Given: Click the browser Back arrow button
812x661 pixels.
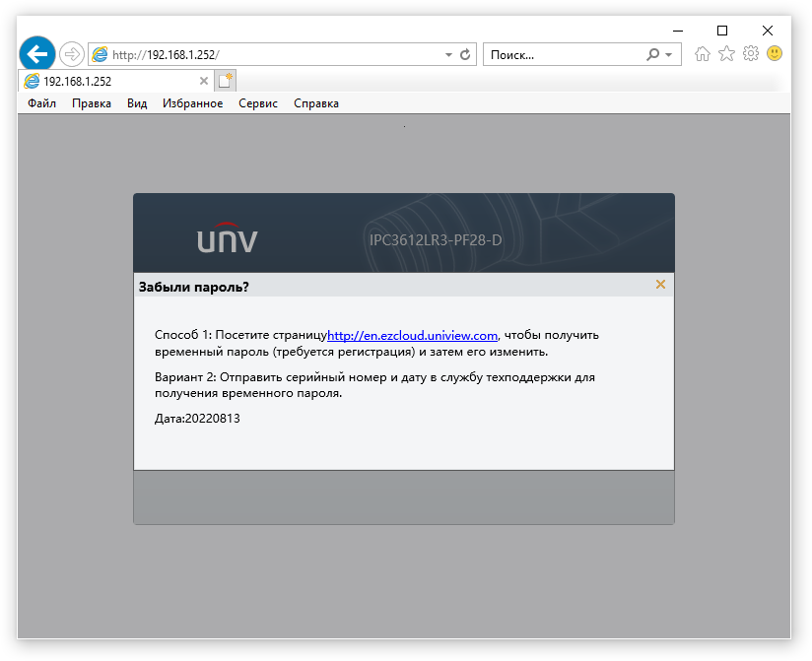Looking at the screenshot, I should (x=37, y=54).
